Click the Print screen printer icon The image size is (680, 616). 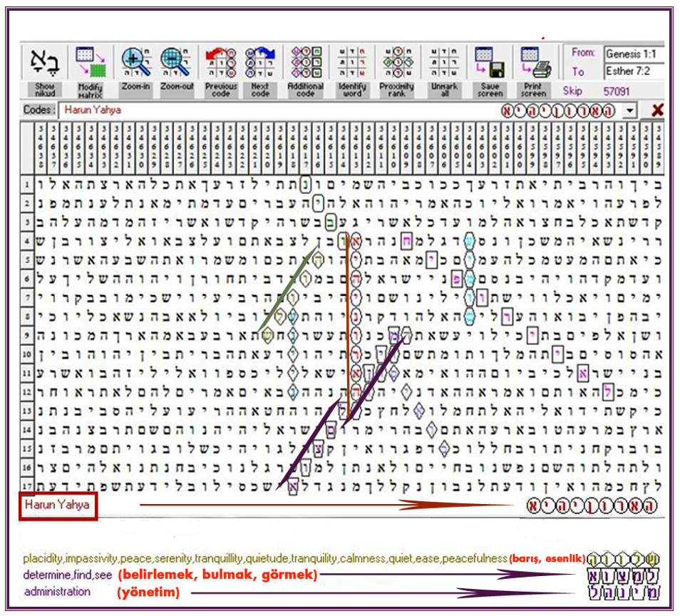(x=535, y=62)
